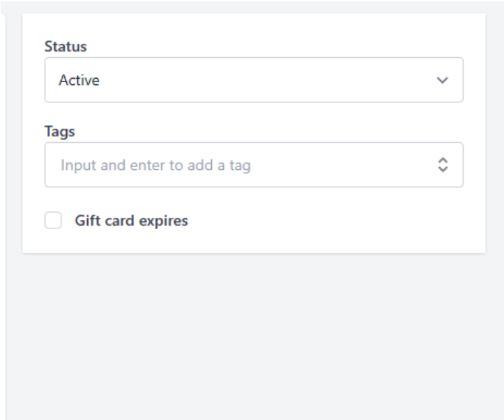Click the word 'Gift' beside the checkbox

coord(86,221)
